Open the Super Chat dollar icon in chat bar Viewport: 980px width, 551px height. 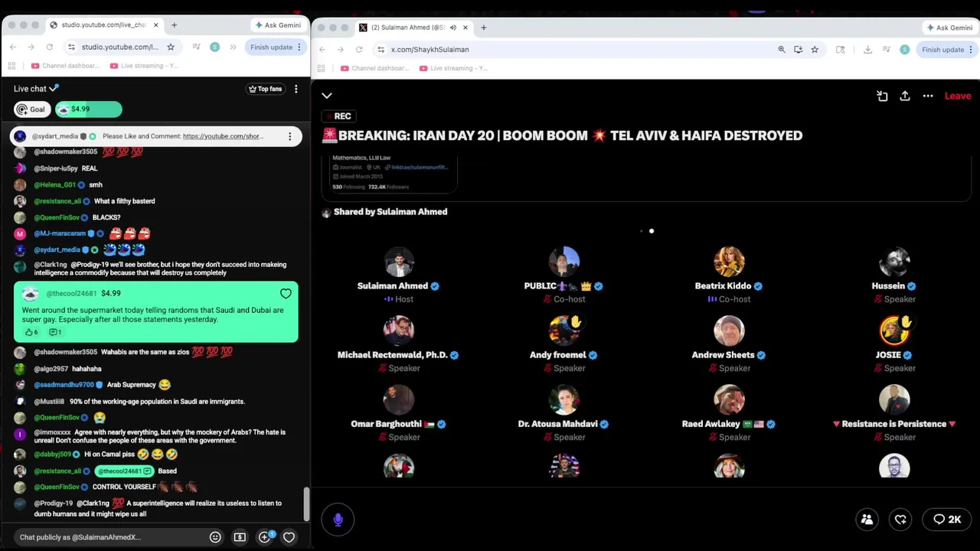tap(240, 537)
